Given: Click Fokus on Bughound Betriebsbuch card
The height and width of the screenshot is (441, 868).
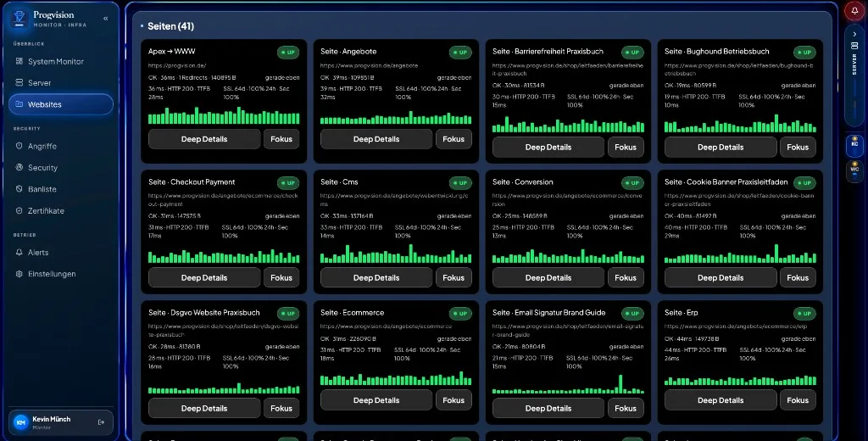Looking at the screenshot, I should click(x=798, y=148).
